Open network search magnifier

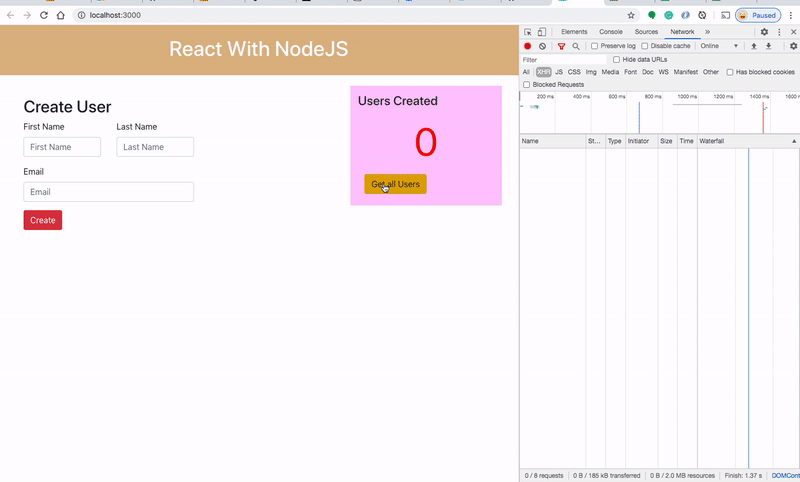pyautogui.click(x=576, y=46)
